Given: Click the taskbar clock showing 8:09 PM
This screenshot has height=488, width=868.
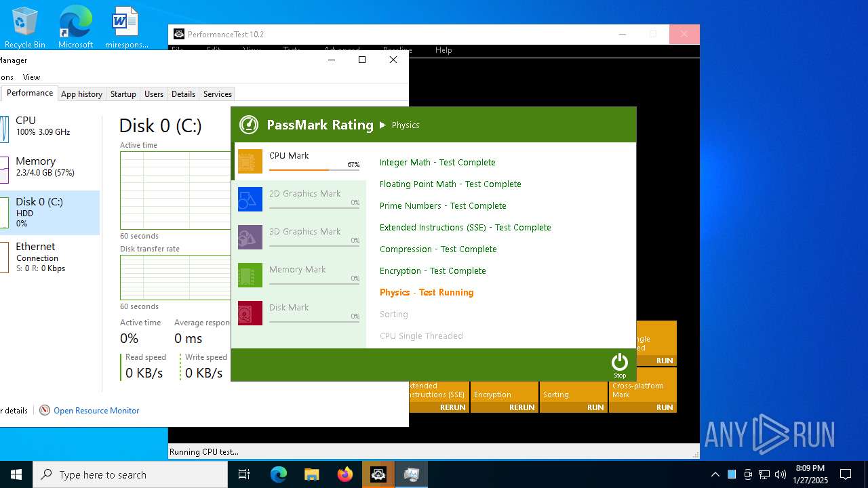Looking at the screenshot, I should [x=810, y=474].
